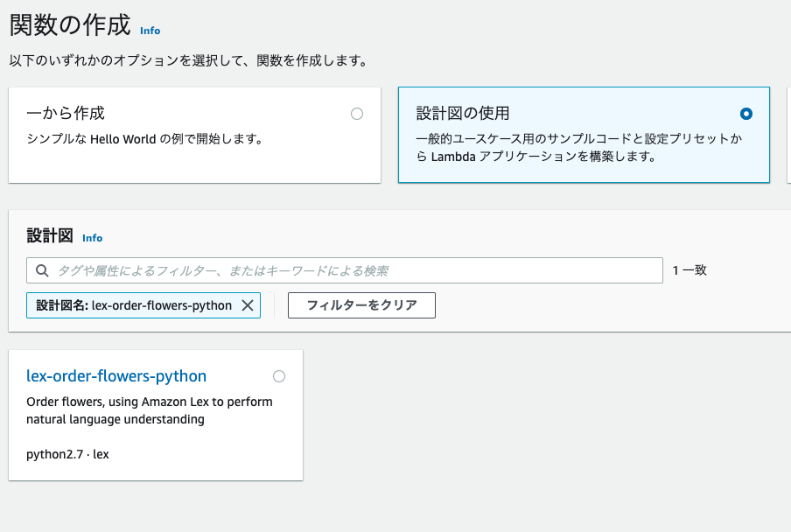
Task: Click the Lambda アプリケーション description text
Action: click(579, 147)
